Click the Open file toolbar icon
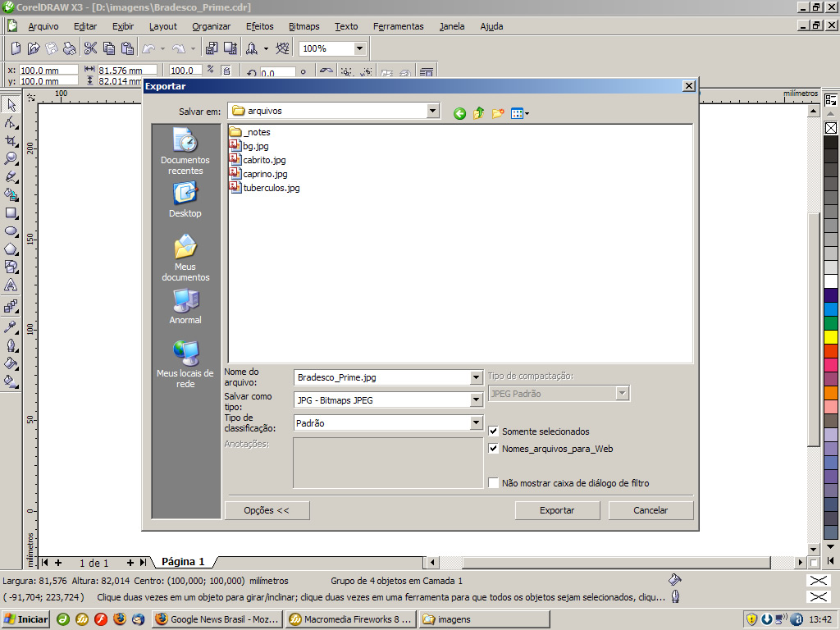 pyautogui.click(x=34, y=48)
